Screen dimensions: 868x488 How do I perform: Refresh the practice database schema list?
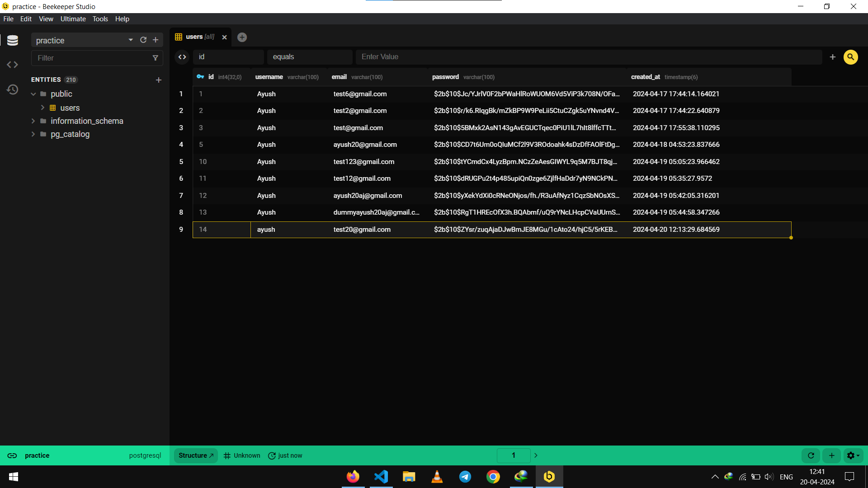[143, 40]
